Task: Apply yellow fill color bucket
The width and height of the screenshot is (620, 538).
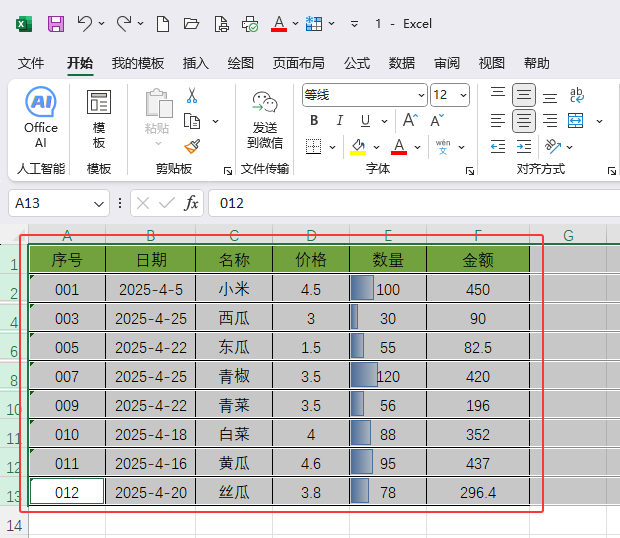Action: [x=358, y=147]
